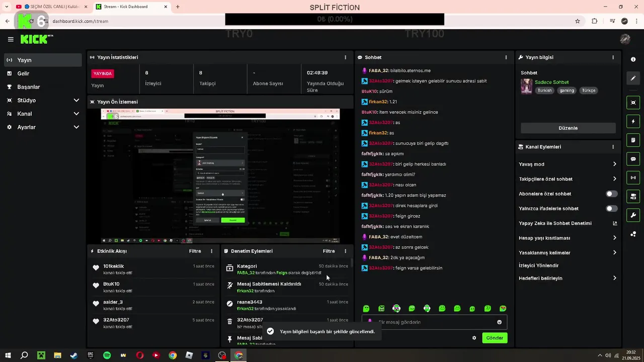Click the info icon in the right sidebar
The height and width of the screenshot is (362, 644).
pos(633,59)
